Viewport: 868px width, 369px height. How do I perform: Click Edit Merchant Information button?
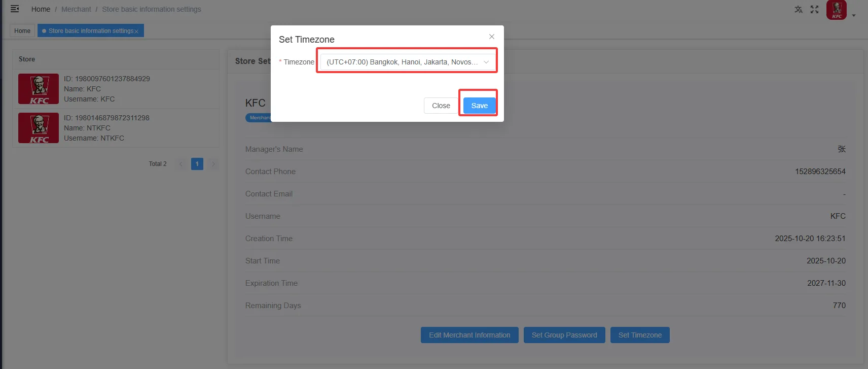point(469,335)
